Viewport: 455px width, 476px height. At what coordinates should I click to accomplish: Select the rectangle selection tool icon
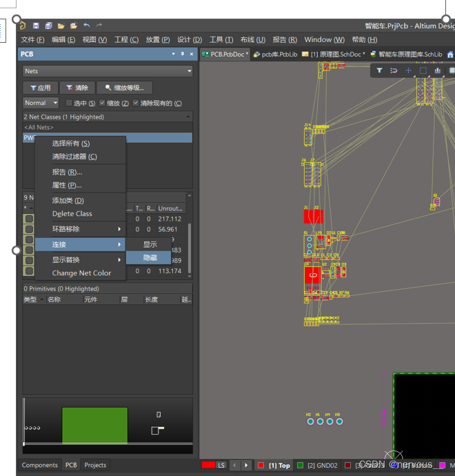[423, 70]
